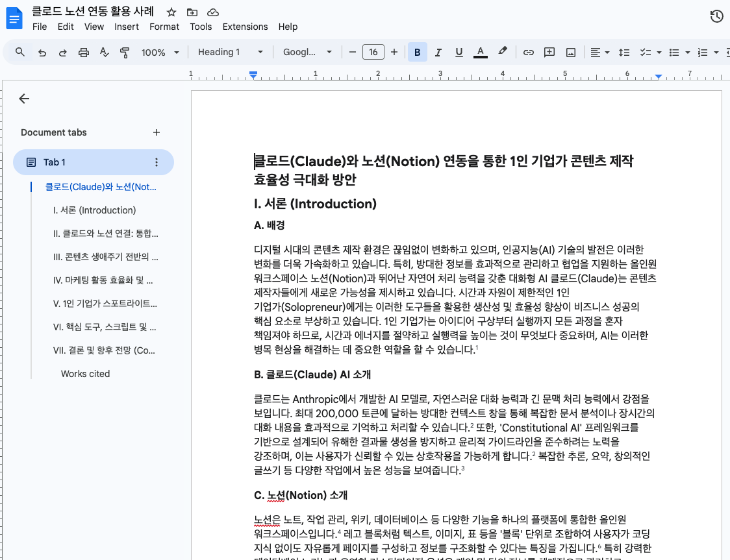Open the paragraph styles dropdown showing Heading 1

click(x=231, y=51)
